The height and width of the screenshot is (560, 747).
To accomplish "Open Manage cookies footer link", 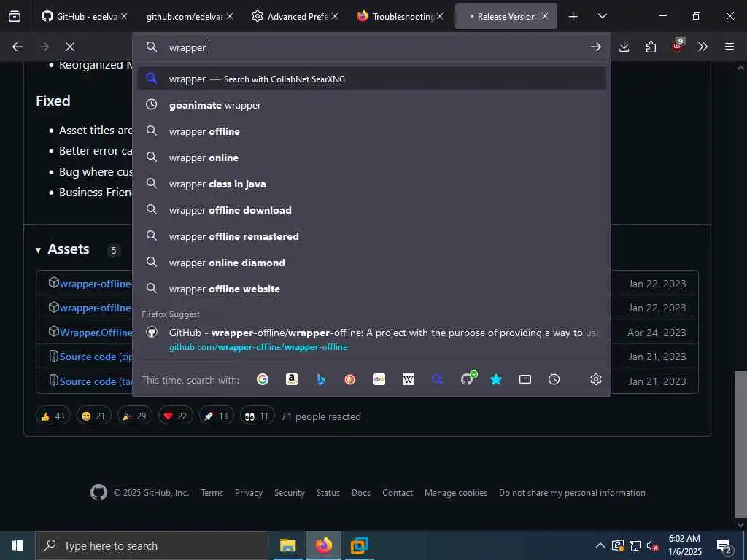I will tap(456, 493).
